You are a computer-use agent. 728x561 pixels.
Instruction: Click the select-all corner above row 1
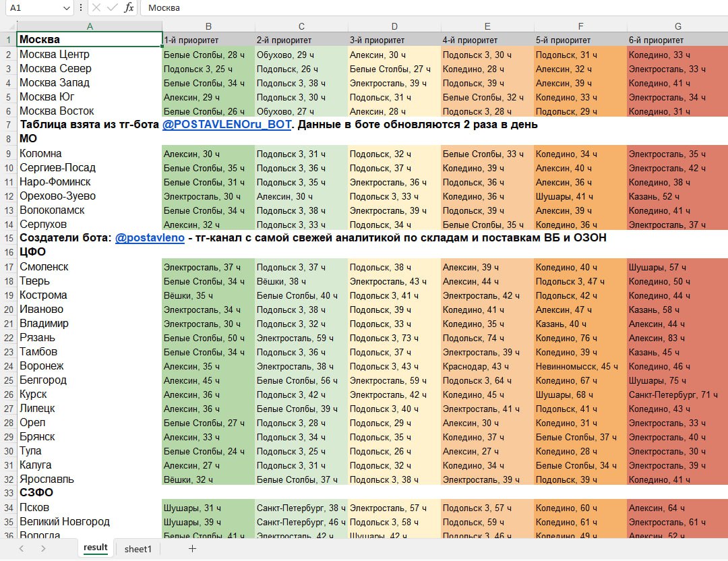8,26
